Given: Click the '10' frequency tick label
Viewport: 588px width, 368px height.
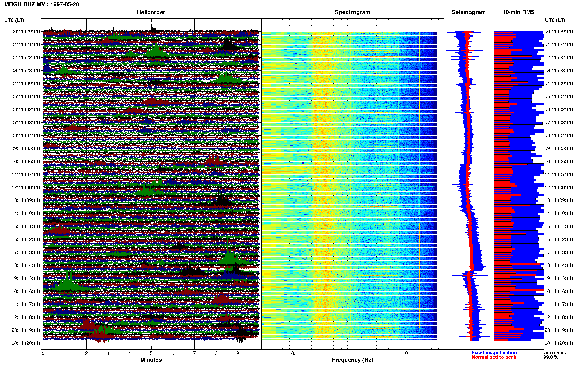Looking at the screenshot, I should coord(405,353).
